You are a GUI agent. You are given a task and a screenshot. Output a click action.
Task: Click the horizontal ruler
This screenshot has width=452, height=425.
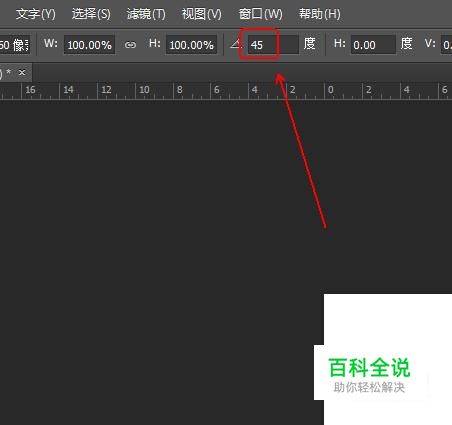pos(226,91)
